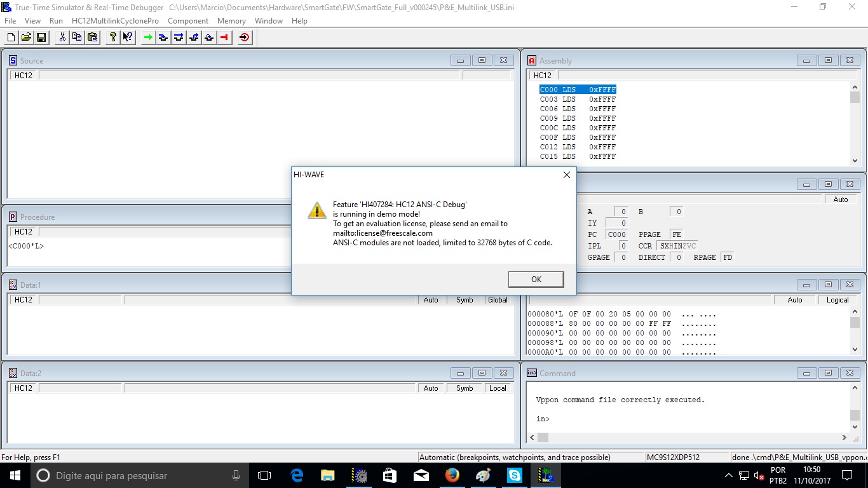Screen dimensions: 868x488
Task: Click the MC9S12XDP512 status bar field
Action: tap(686, 457)
